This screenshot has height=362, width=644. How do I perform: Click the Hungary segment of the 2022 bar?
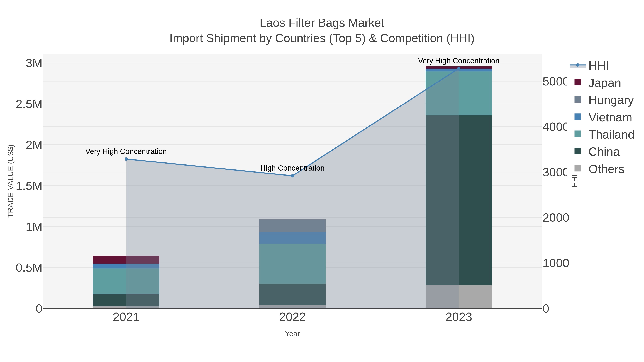[292, 226]
